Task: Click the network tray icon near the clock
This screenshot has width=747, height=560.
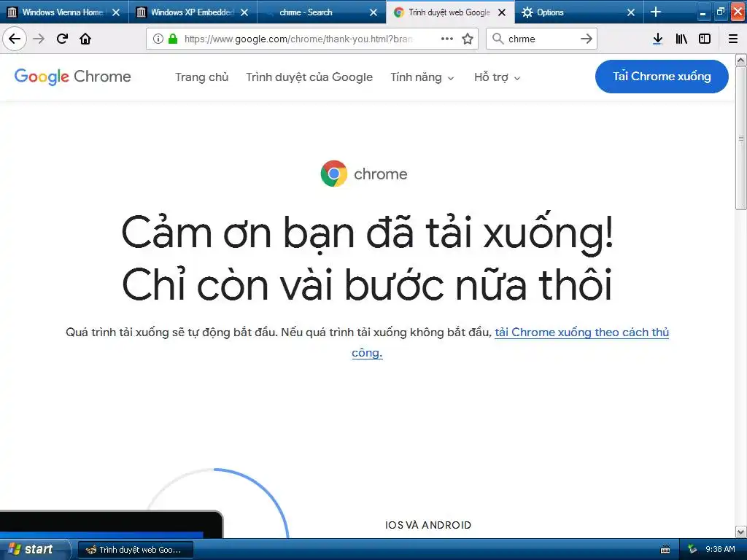Action: tap(692, 550)
